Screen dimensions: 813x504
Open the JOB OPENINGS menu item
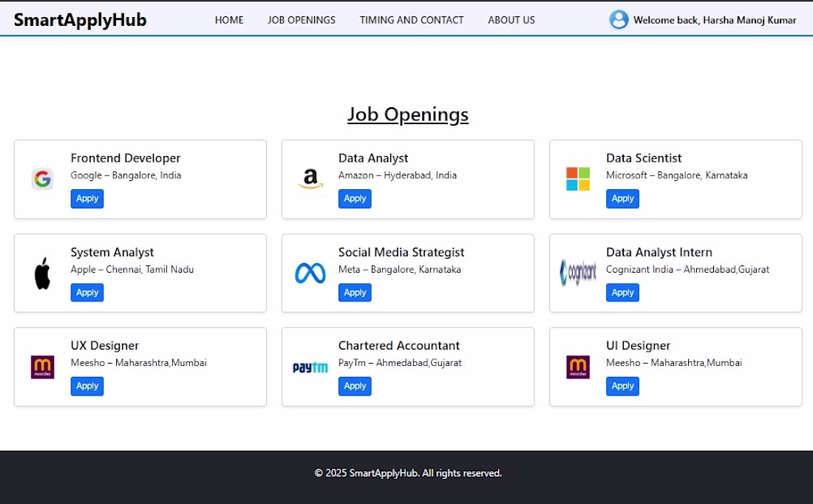point(302,20)
